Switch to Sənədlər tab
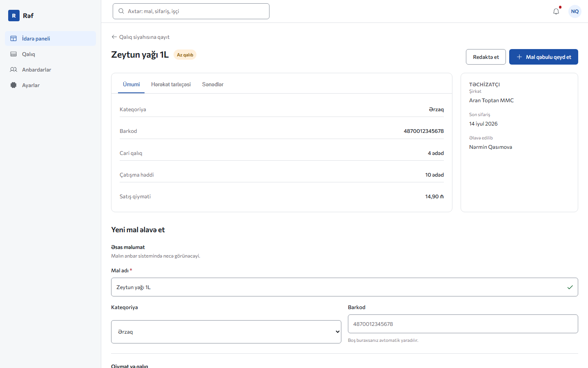The height and width of the screenshot is (368, 588). [x=213, y=84]
